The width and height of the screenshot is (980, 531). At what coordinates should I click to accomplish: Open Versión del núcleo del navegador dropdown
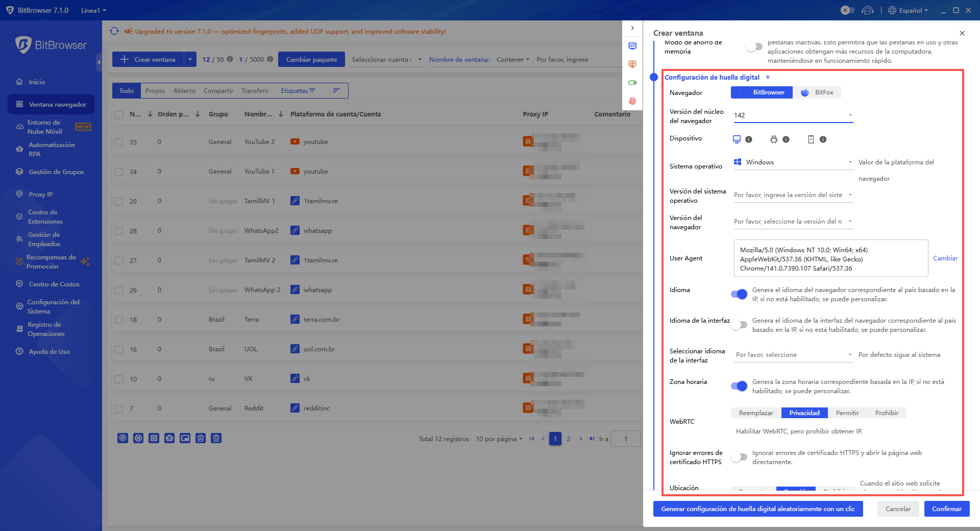point(793,115)
